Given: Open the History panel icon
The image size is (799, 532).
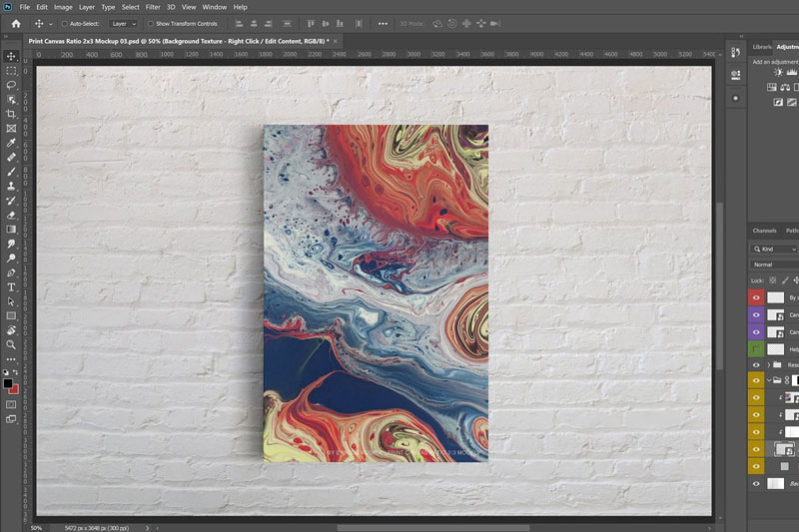Looking at the screenshot, I should pos(735,53).
